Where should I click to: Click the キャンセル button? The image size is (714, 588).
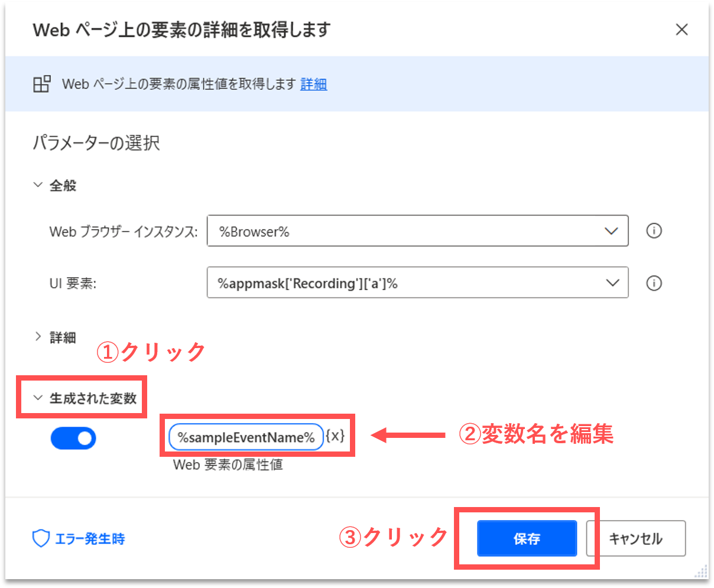(x=635, y=538)
